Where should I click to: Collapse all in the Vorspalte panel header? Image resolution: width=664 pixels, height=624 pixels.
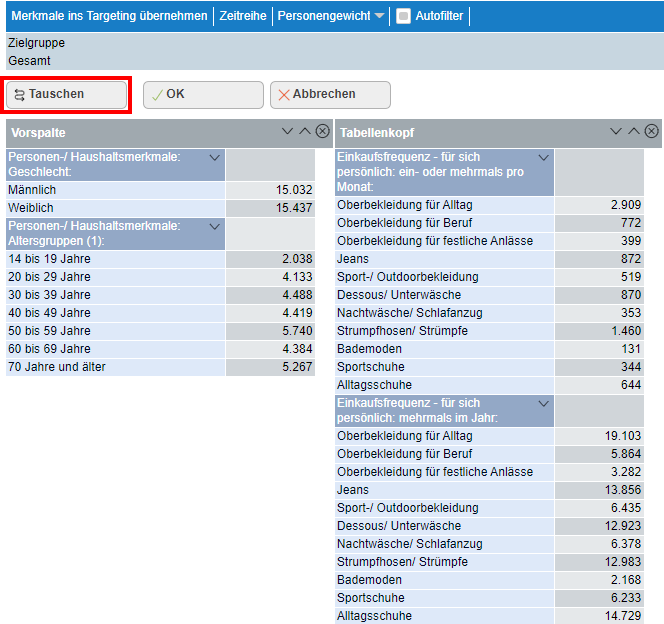(305, 132)
